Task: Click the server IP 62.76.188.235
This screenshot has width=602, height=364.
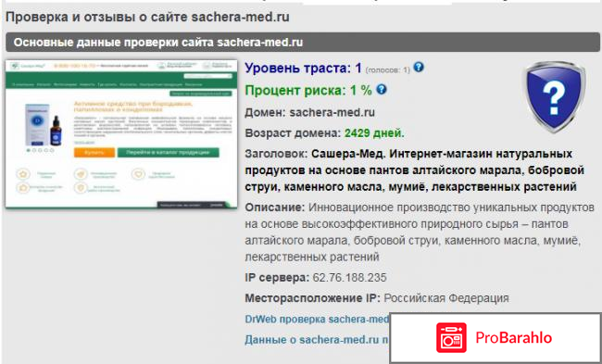Action: pyautogui.click(x=350, y=278)
